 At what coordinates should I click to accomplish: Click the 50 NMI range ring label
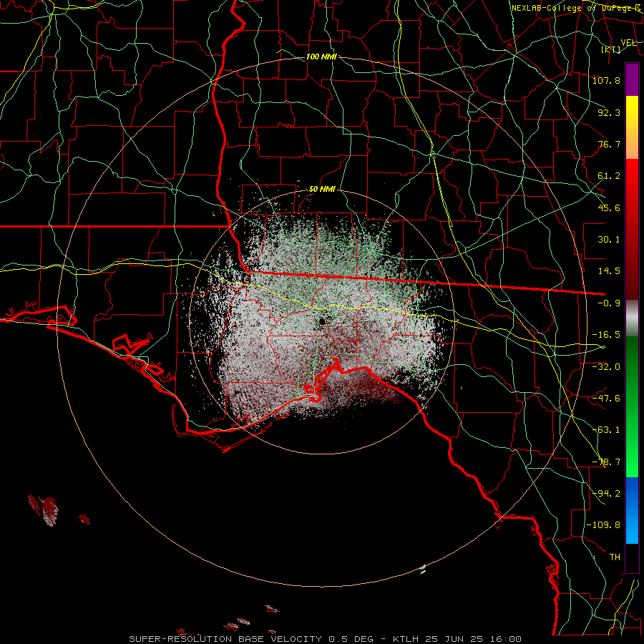tap(322, 190)
